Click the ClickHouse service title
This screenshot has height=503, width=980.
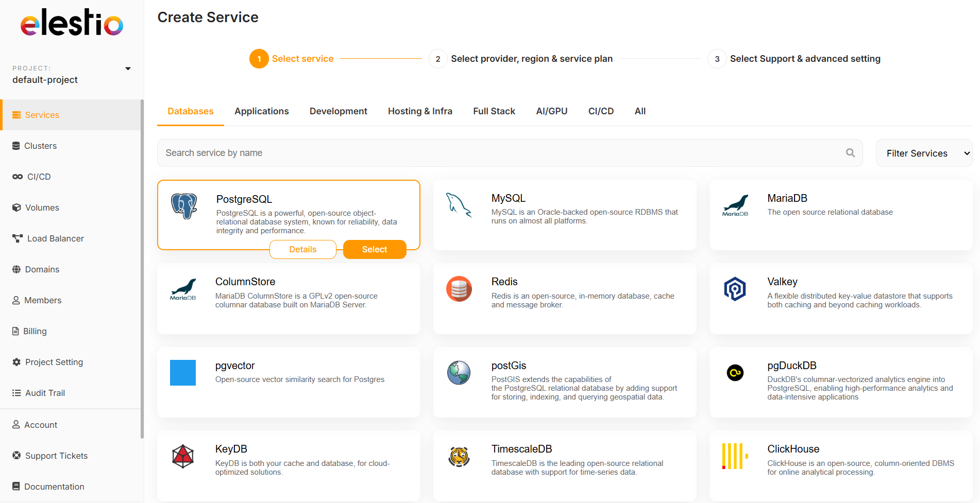(793, 449)
